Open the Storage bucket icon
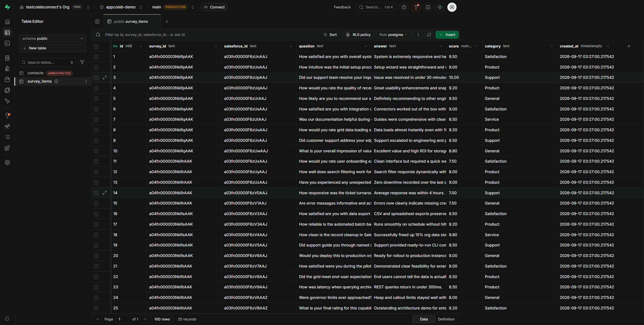The height and width of the screenshot is (325, 644). 7,80
